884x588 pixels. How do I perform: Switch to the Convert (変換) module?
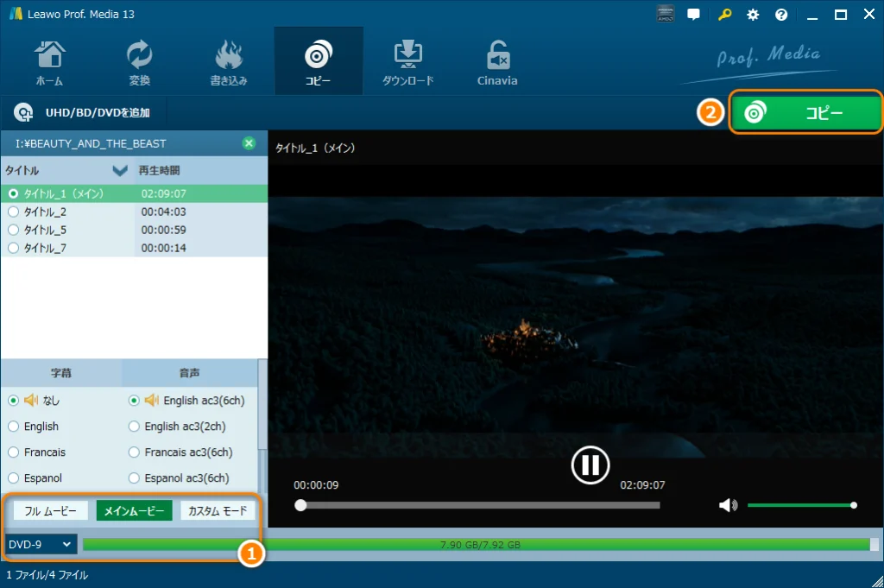coord(139,62)
